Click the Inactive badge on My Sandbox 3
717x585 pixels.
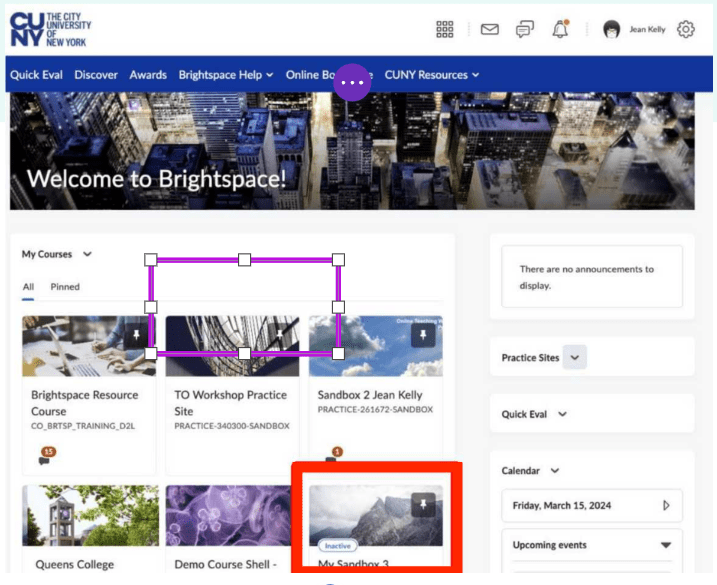337,546
